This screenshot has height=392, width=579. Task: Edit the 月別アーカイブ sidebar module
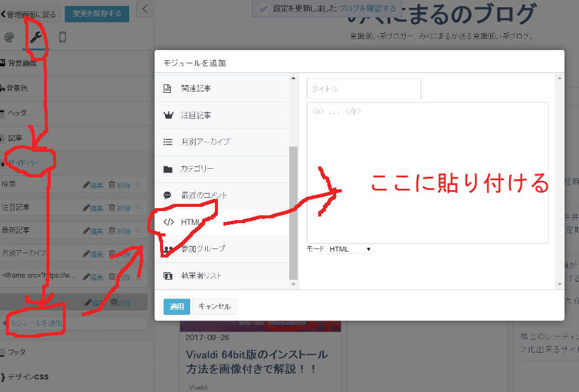(x=94, y=254)
